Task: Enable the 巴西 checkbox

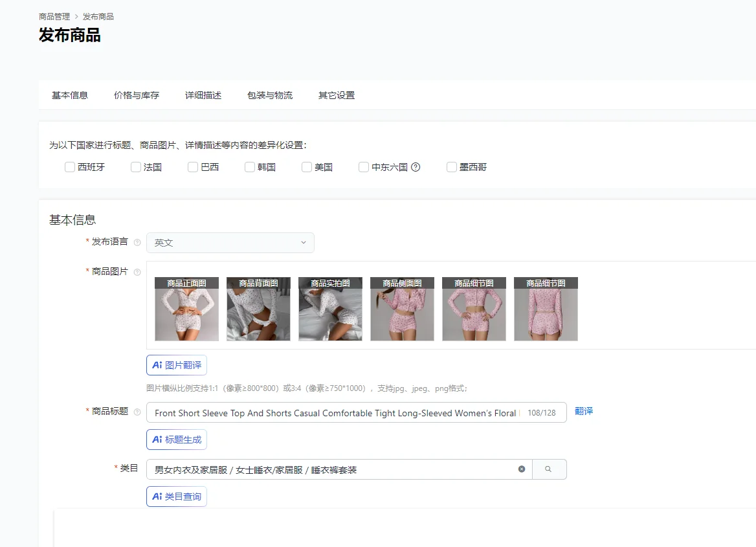Action: point(193,167)
